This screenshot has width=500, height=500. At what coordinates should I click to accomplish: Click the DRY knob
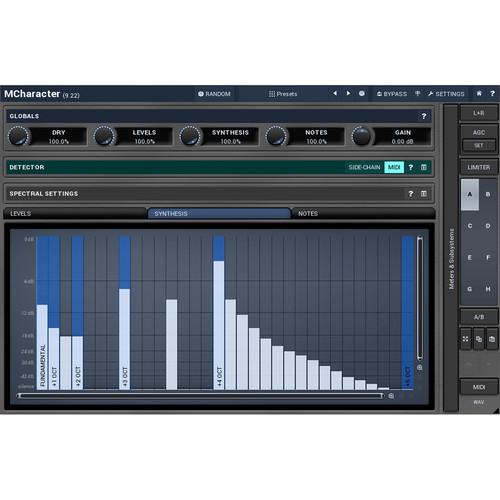pos(18,136)
